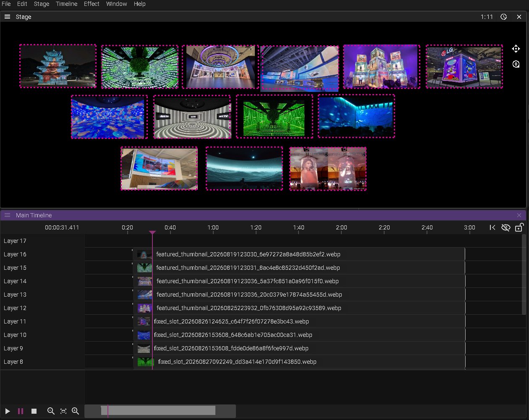The height and width of the screenshot is (420, 529).
Task: Open the Help menu
Action: 140,4
